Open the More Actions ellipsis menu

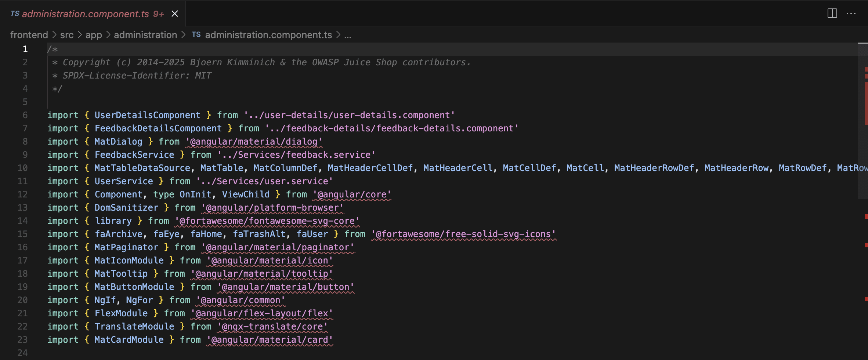[x=851, y=14]
